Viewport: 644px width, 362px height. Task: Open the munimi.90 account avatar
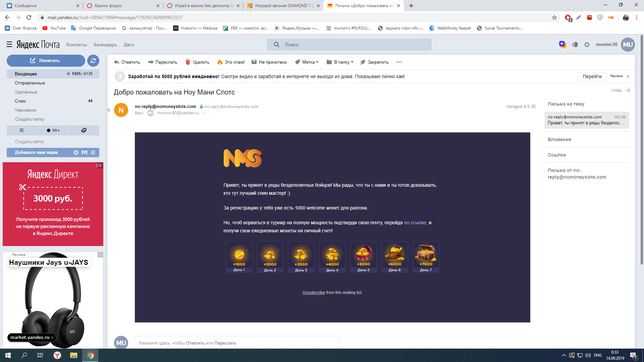628,45
